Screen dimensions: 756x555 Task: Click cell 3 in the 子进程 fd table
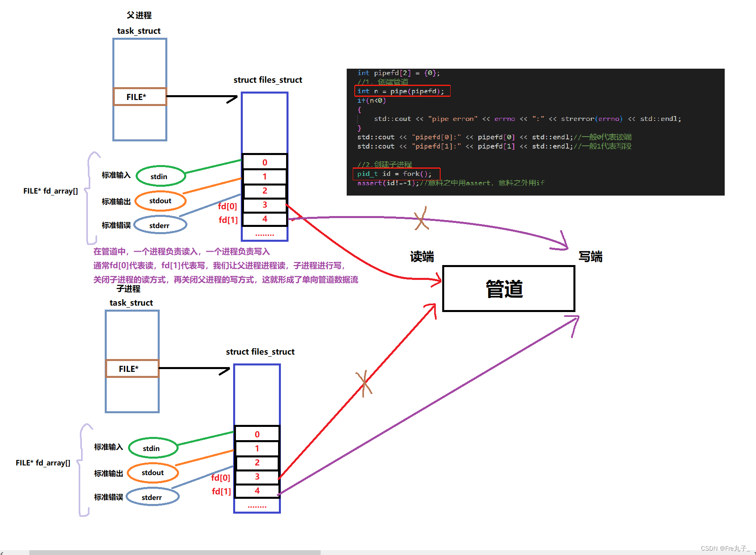257,476
